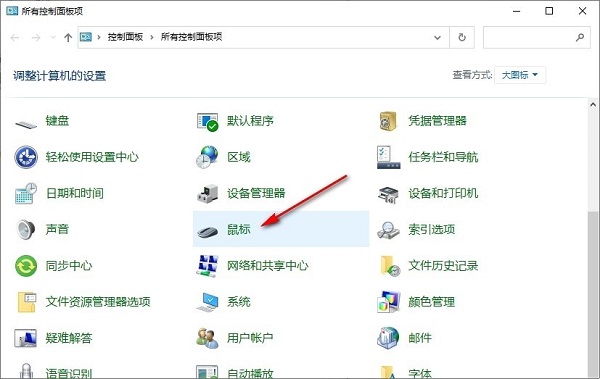Screen dimensions: 600x379
Task: Click the 键盘 text label
Action: tap(57, 121)
